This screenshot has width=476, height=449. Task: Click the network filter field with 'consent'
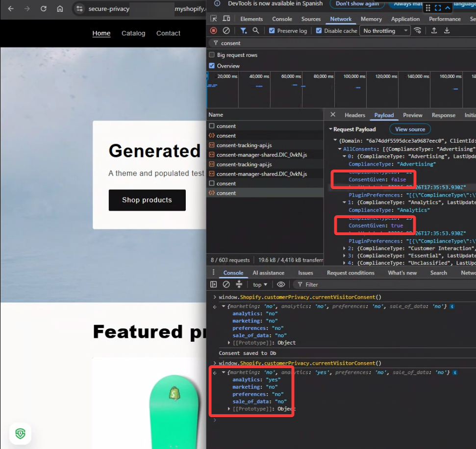point(343,43)
